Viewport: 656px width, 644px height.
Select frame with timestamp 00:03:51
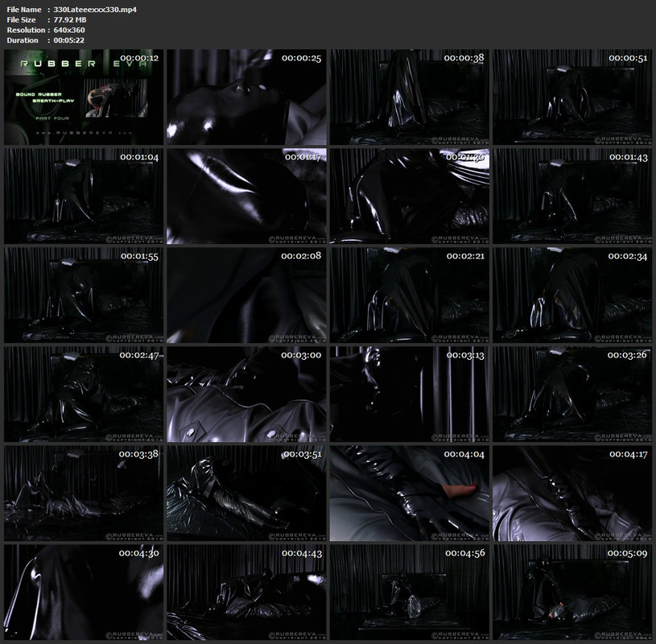tap(246, 493)
